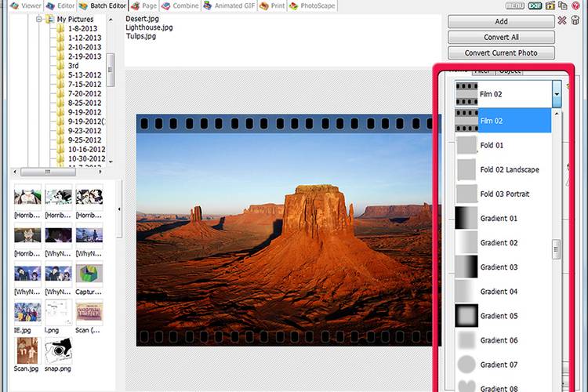Open the MENU button in the toolbar
The image size is (588, 392).
click(x=514, y=5)
